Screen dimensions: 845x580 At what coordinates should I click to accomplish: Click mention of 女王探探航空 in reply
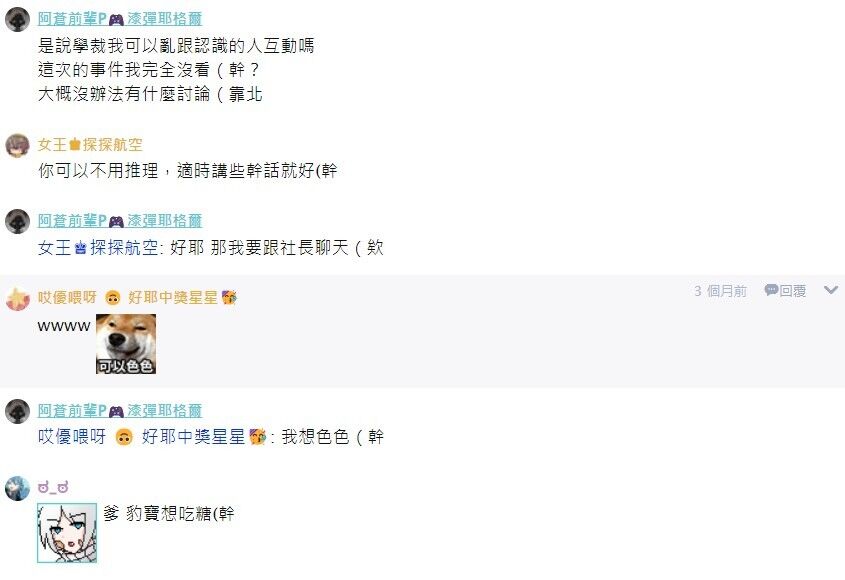pos(98,247)
